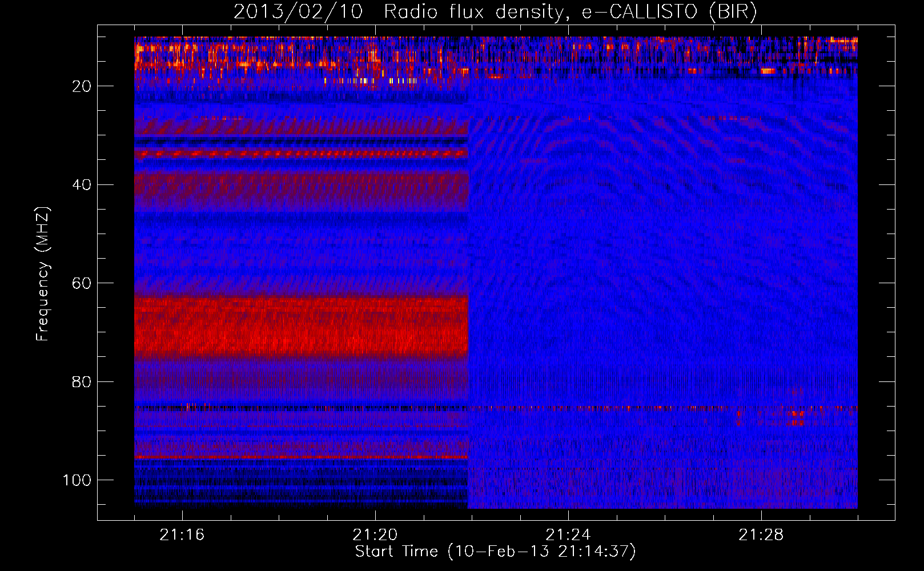Click the 40 frequency tick label
This screenshot has width=924, height=571.
click(82, 185)
